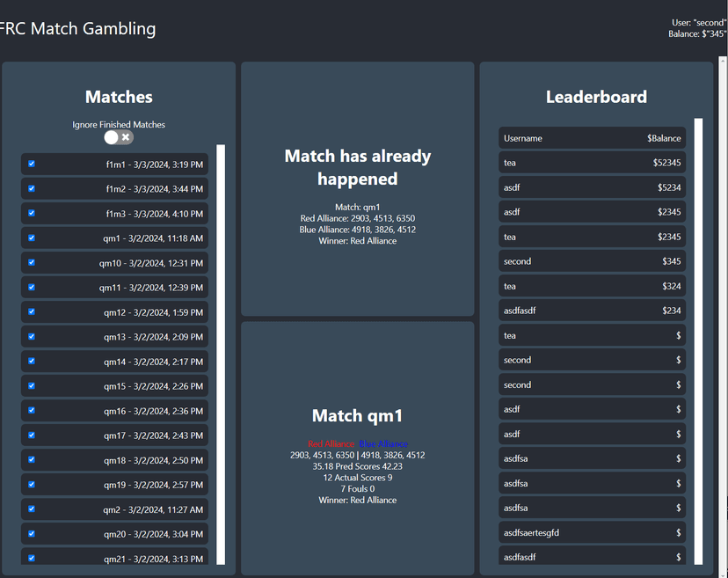
Task: Click the 7 Fouls 0 line
Action: click(x=358, y=488)
